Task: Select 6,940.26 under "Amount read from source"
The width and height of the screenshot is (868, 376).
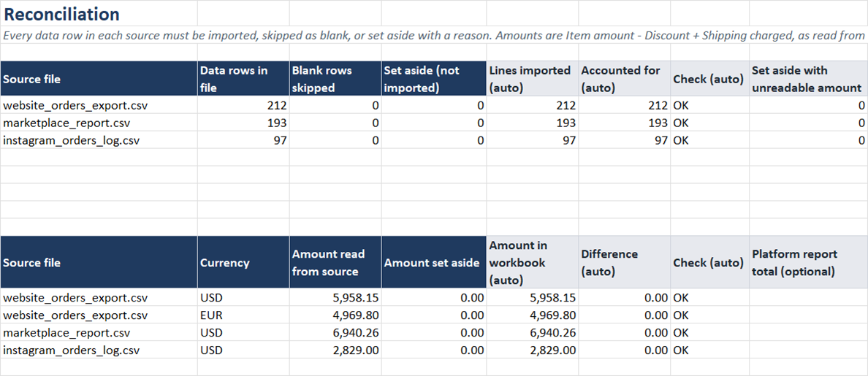Action: (x=335, y=333)
